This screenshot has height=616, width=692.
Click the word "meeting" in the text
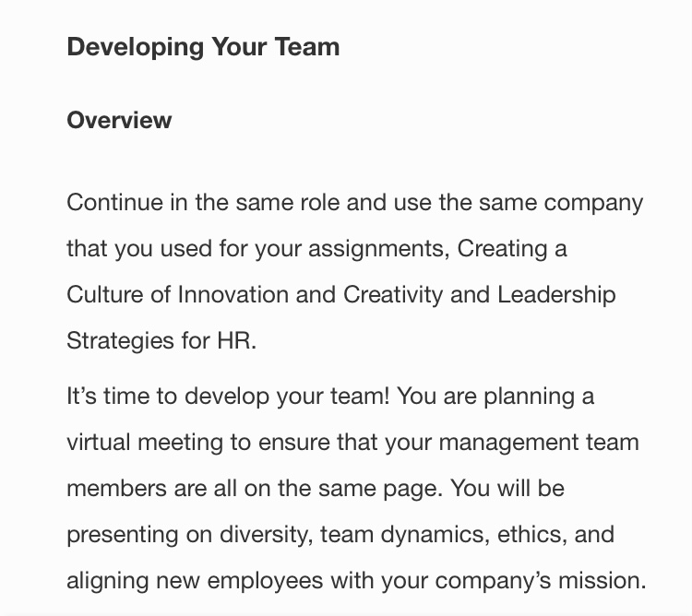[185, 443]
